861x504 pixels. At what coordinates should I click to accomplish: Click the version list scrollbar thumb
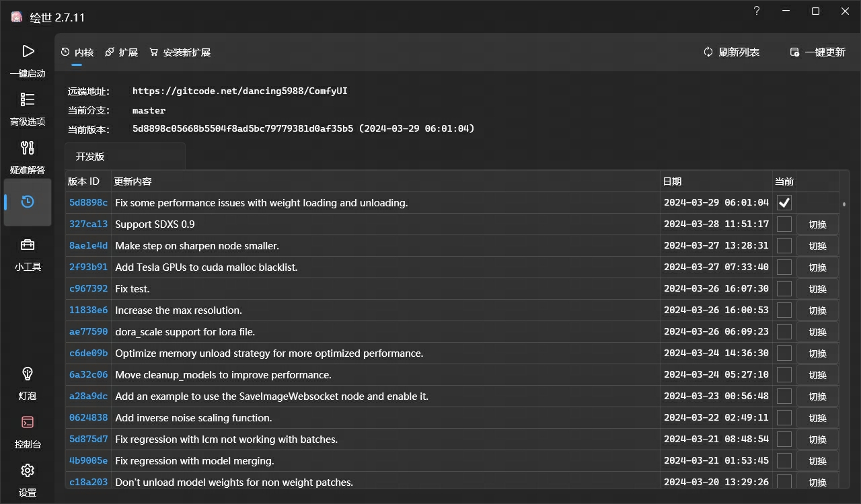tap(844, 203)
